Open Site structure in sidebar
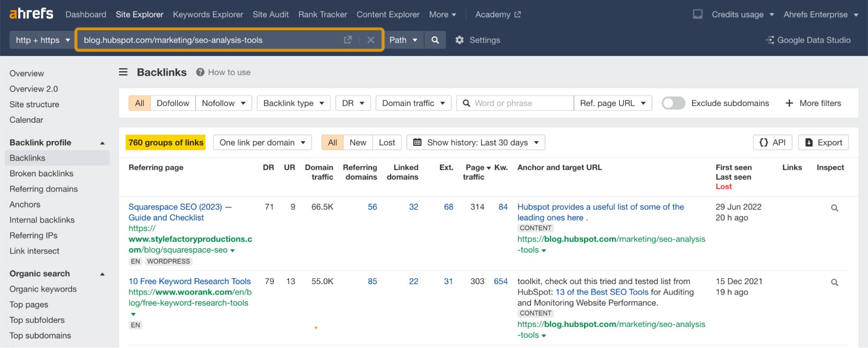The height and width of the screenshot is (348, 868). pyautogui.click(x=34, y=104)
